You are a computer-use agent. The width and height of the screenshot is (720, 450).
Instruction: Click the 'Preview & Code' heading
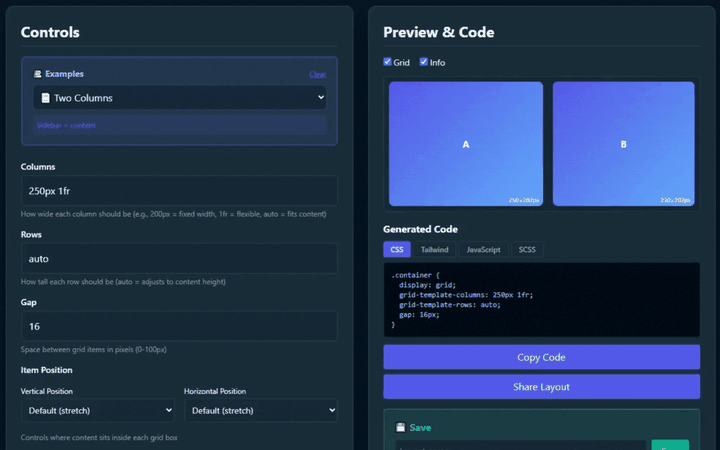coord(439,32)
